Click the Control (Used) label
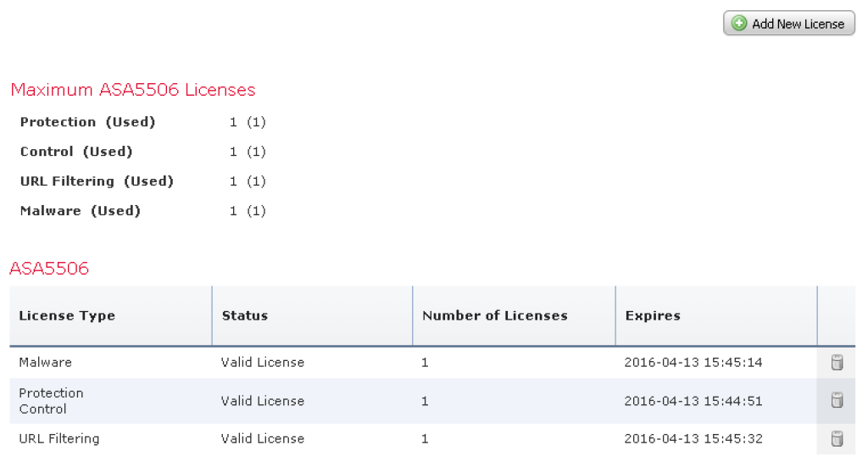Screen dimensions: 868x467 pyautogui.click(x=77, y=152)
